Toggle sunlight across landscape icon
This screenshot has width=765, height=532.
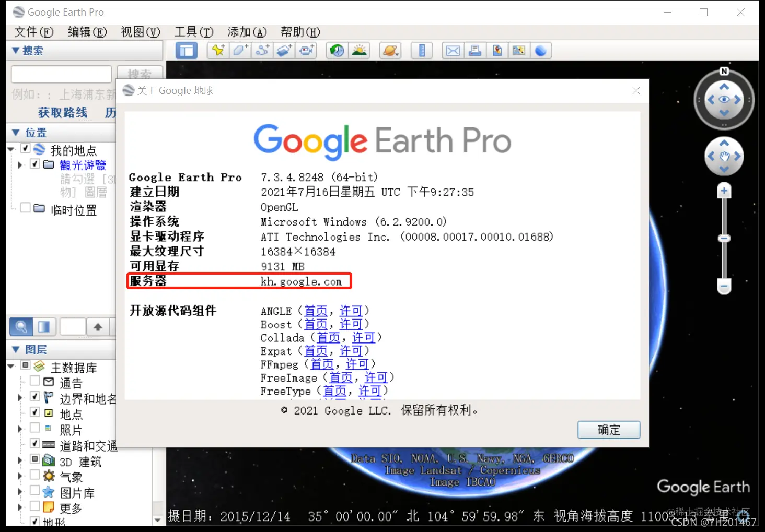click(359, 51)
